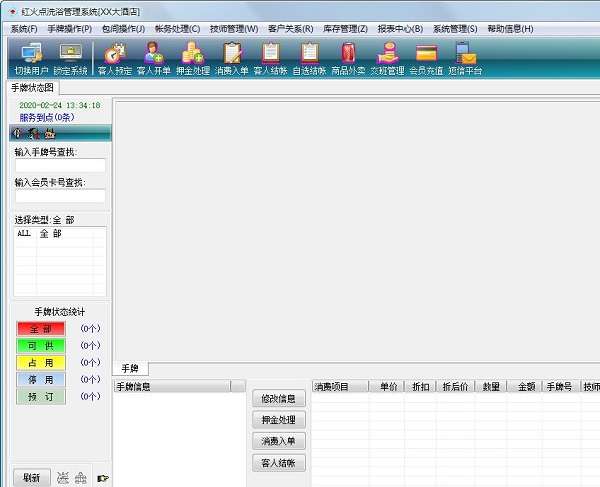Image resolution: width=600 pixels, height=487 pixels.
Task: Click the 消费入单 (consumption entry) toolbar icon
Action: pyautogui.click(x=232, y=58)
